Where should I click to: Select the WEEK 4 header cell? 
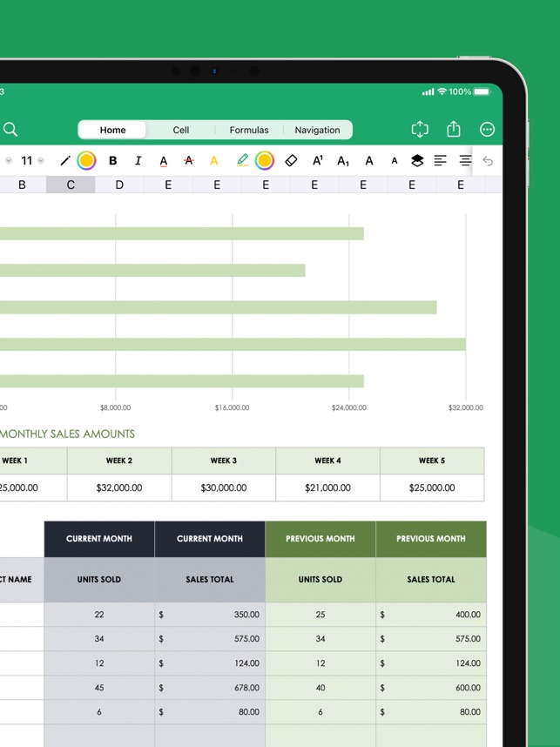tap(327, 461)
